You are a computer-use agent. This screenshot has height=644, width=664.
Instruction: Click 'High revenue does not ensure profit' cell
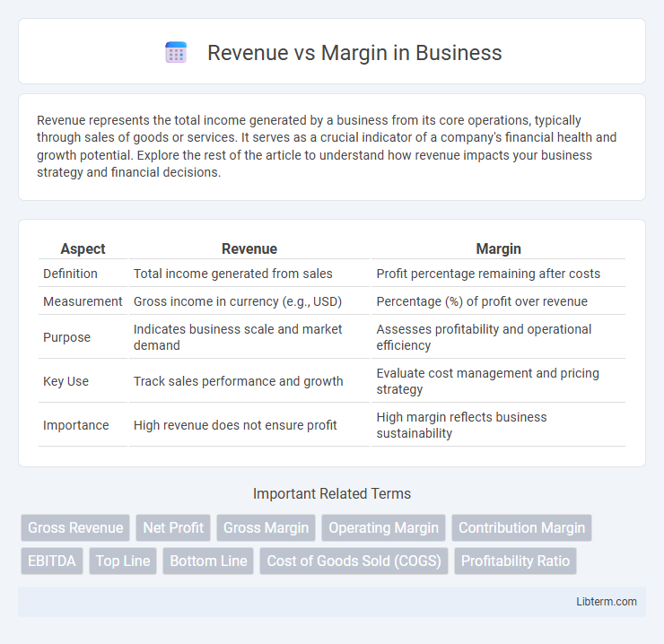(249, 425)
